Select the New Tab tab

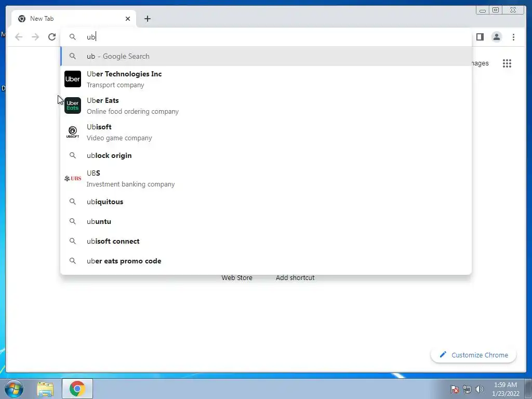[74, 19]
